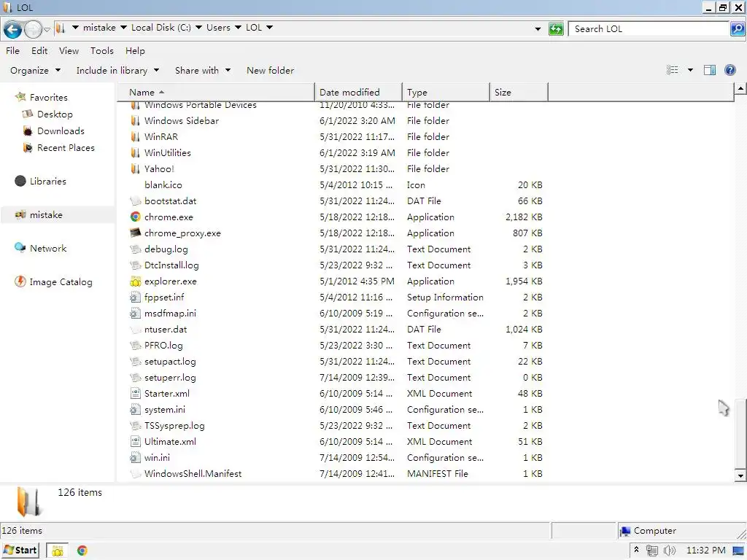Expand the arrow after mistake in breadcrumb
Image resolution: width=747 pixels, height=560 pixels.
pos(123,28)
